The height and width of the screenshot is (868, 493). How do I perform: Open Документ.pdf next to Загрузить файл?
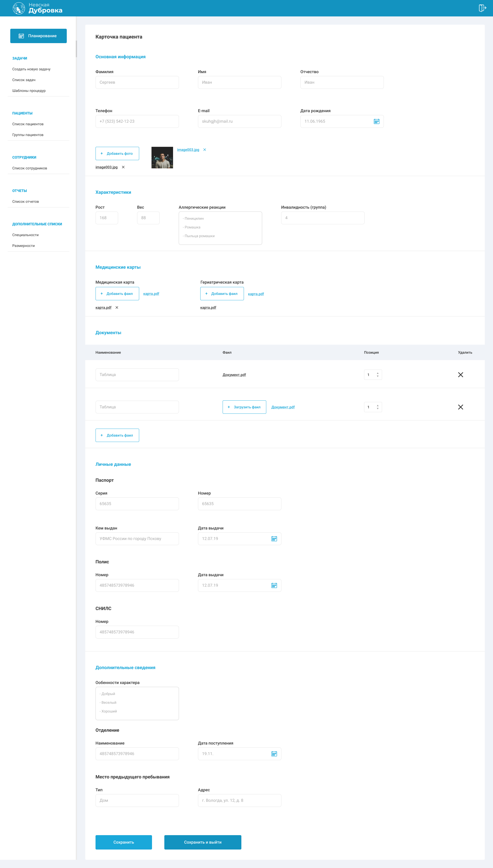[283, 407]
